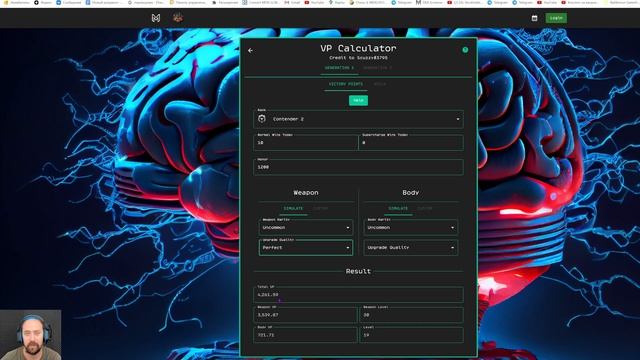Open the Body Rarity dropdown
The image size is (640, 360).
click(x=411, y=227)
